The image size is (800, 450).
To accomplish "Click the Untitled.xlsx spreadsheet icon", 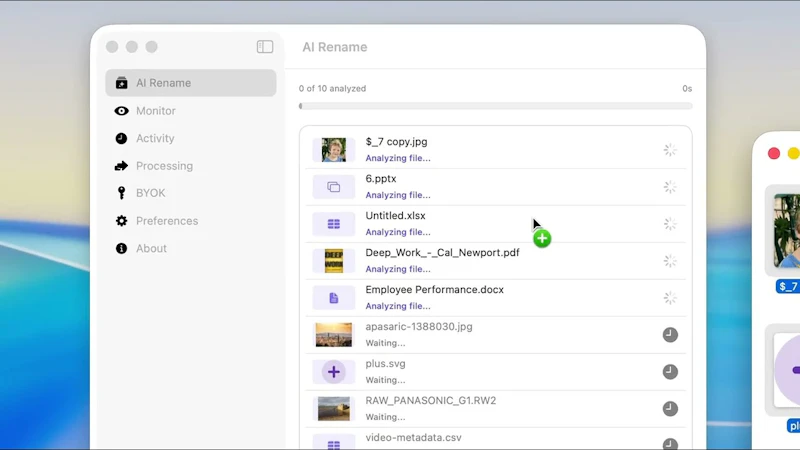I will [x=334, y=224].
